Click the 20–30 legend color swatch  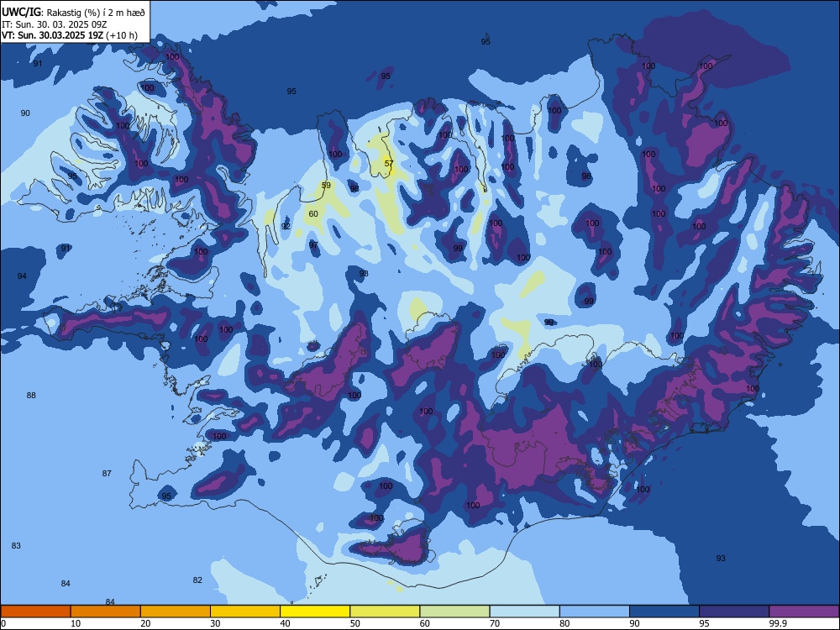(176, 612)
